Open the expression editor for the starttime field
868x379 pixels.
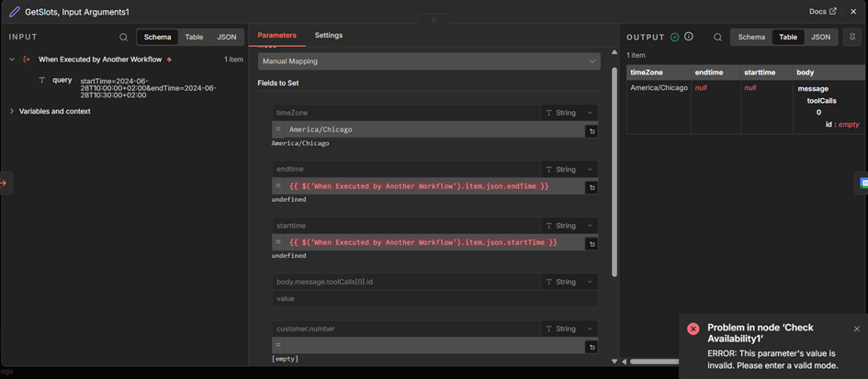click(x=592, y=243)
